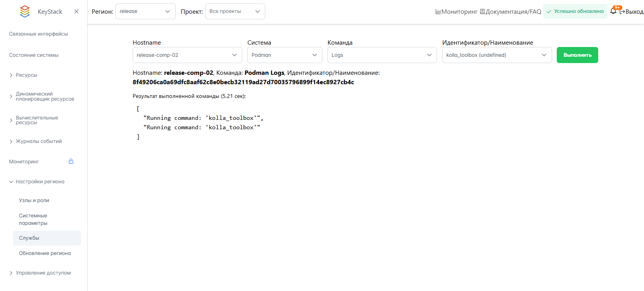This screenshot has height=291, width=644.
Task: Go to Узлы и роли menu item
Action: pos(34,201)
